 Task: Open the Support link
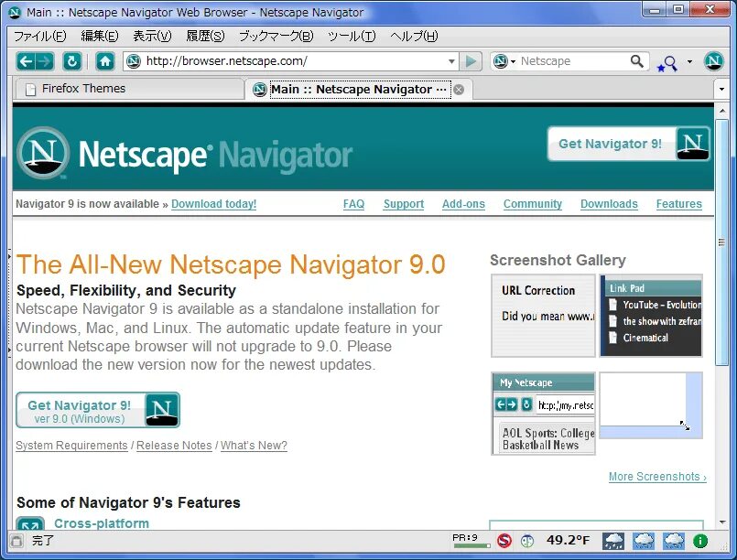(403, 204)
